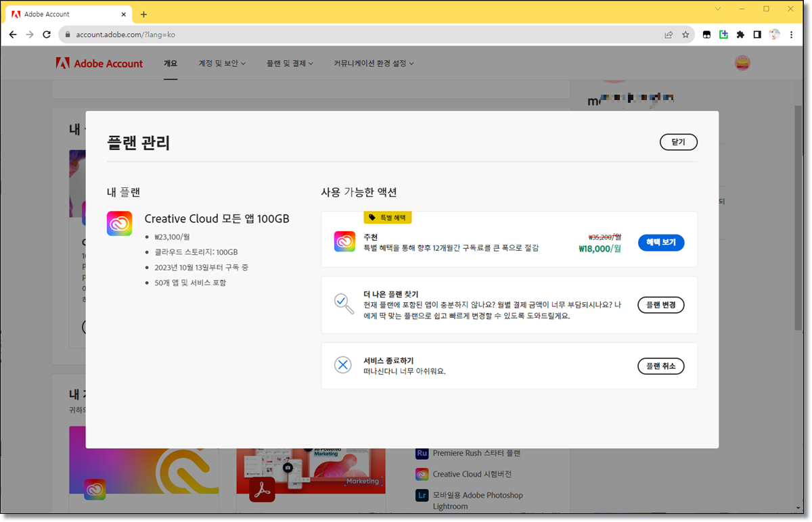
Task: Click the Creative Cloud icon beside 시험버전
Action: [x=422, y=474]
